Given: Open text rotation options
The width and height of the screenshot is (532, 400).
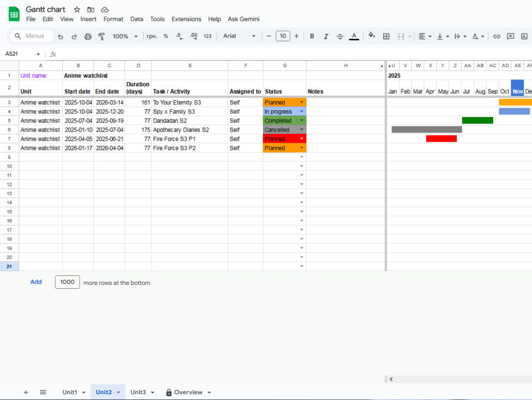Looking at the screenshot, I should [x=478, y=36].
